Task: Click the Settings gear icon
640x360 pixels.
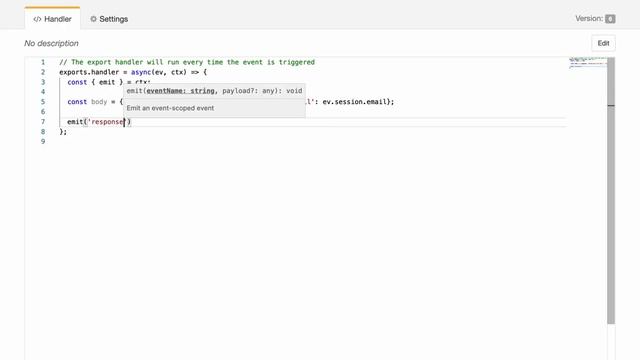Action: point(93,19)
